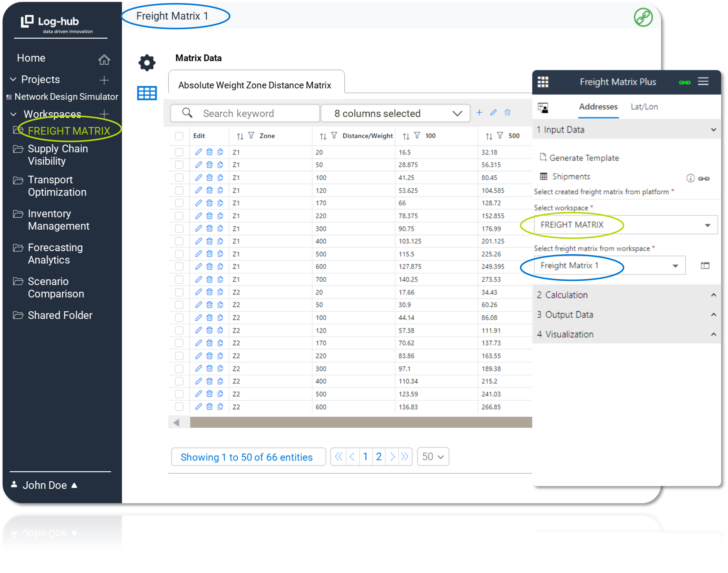Open the blue matrix table view icon
The height and width of the screenshot is (573, 728).
point(147,93)
